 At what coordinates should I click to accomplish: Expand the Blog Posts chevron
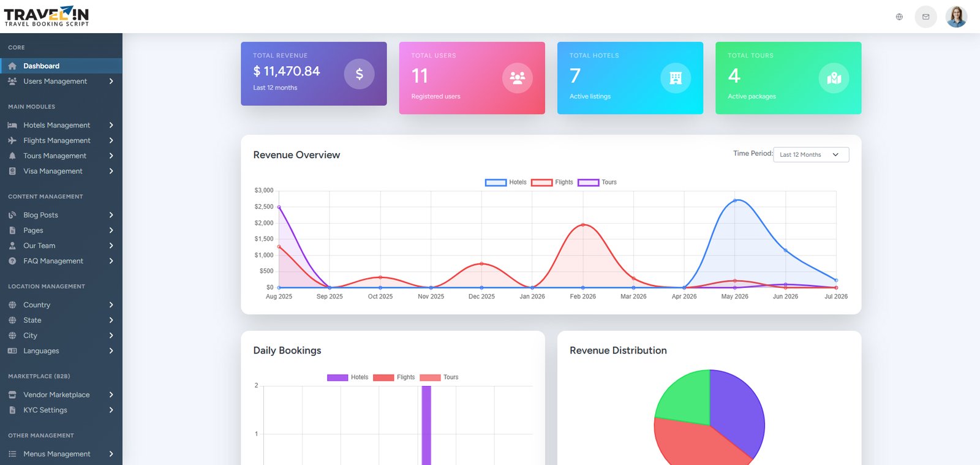click(x=111, y=215)
